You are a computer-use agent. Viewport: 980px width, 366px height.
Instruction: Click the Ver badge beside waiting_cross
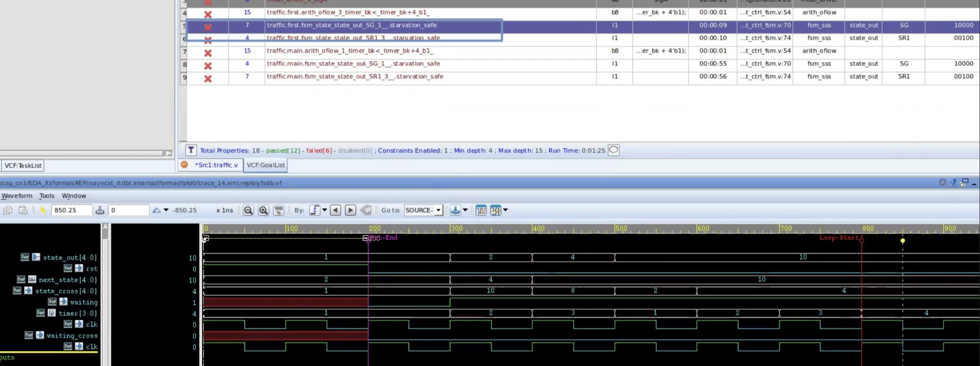click(x=29, y=335)
